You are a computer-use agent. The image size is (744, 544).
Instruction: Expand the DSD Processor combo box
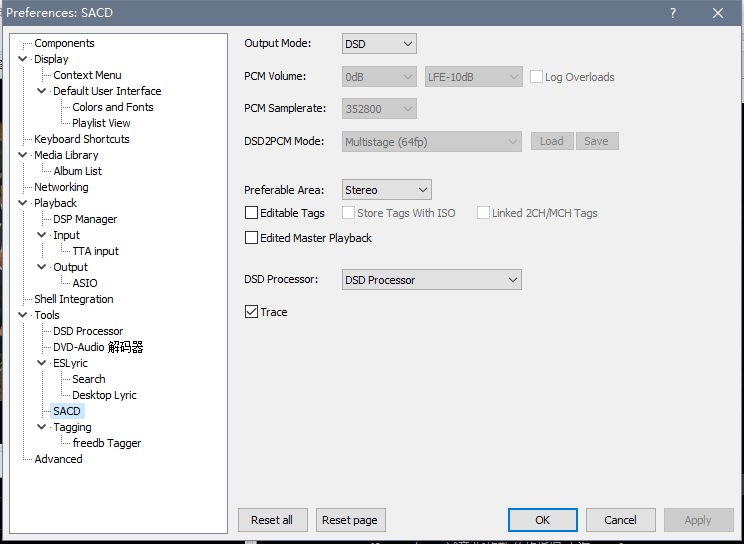pos(431,280)
